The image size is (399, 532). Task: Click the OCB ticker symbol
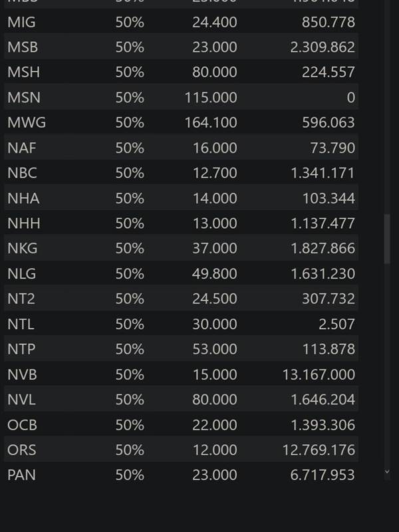22,425
